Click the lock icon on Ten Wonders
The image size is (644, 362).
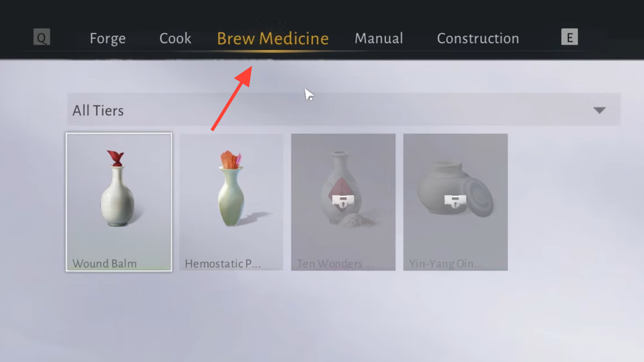coord(343,201)
